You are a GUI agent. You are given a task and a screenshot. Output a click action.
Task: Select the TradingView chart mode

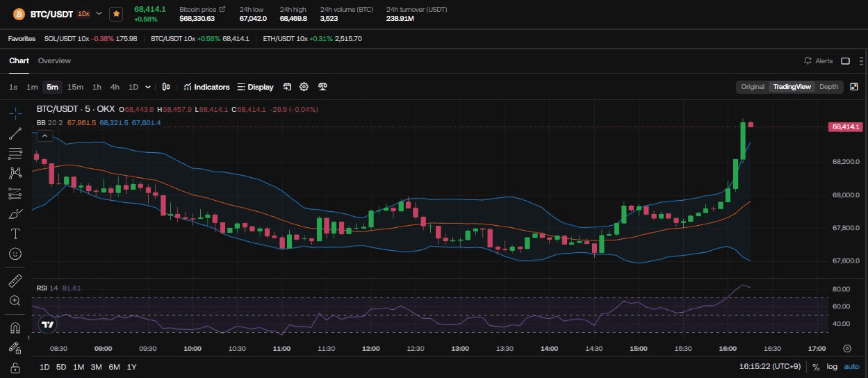coord(792,87)
